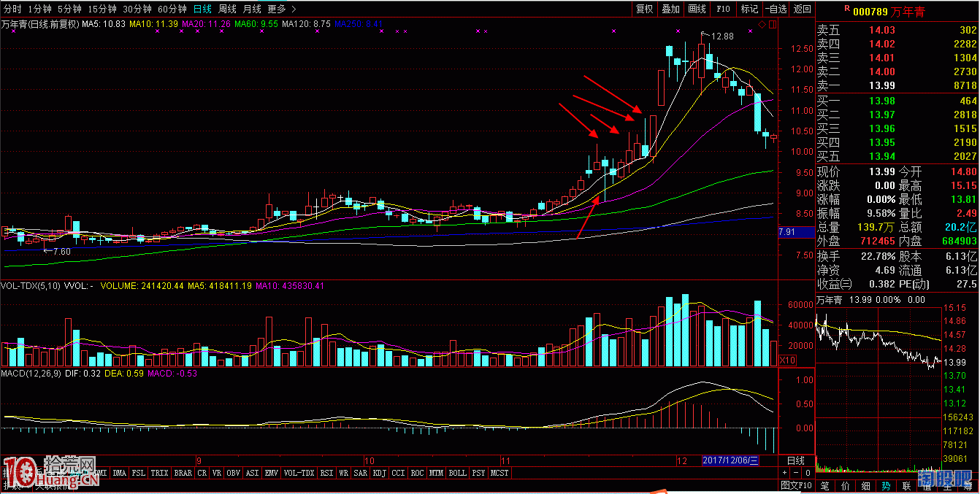Viewport: 980px width, 494px height.
Task: Select the 15分钟 period
Action: [102, 9]
